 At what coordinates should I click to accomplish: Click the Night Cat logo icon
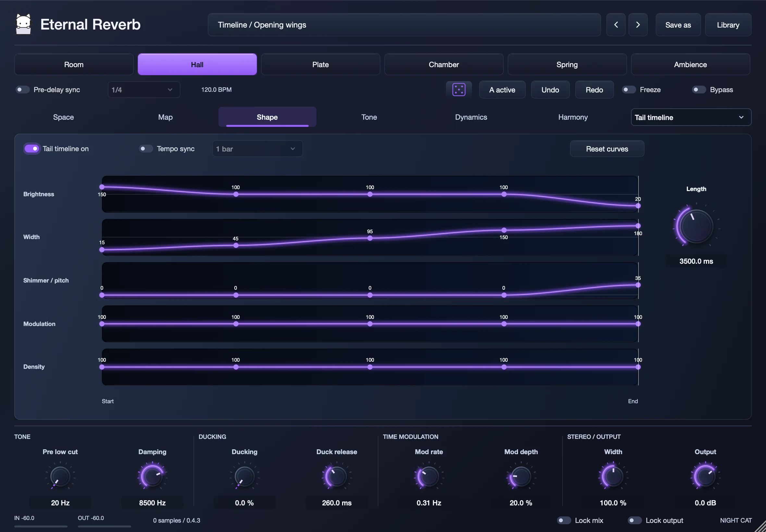pos(23,24)
